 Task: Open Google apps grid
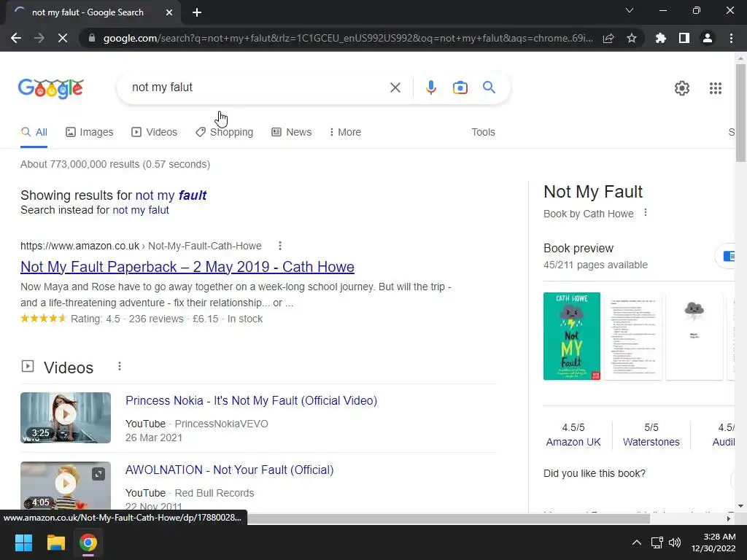pyautogui.click(x=716, y=88)
